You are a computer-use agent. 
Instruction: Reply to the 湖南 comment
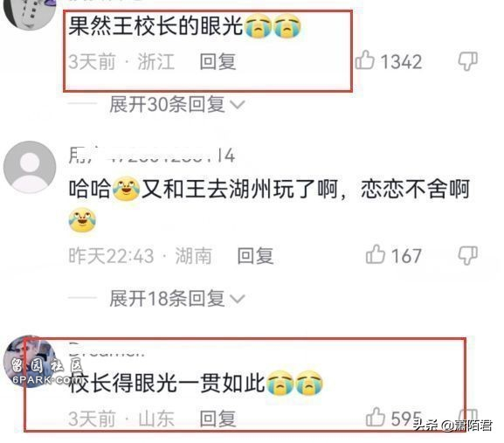[256, 256]
